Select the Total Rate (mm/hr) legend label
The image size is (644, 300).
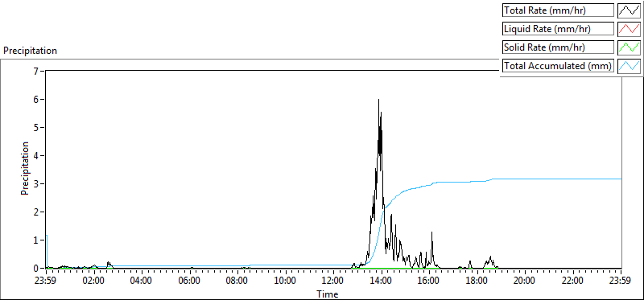[x=558, y=10]
